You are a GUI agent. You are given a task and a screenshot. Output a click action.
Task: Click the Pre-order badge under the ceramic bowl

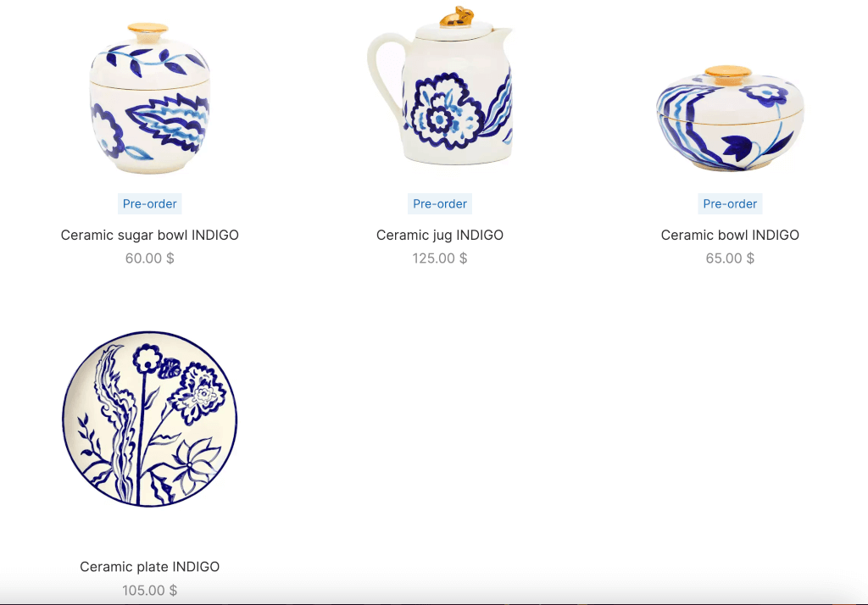[x=730, y=203]
